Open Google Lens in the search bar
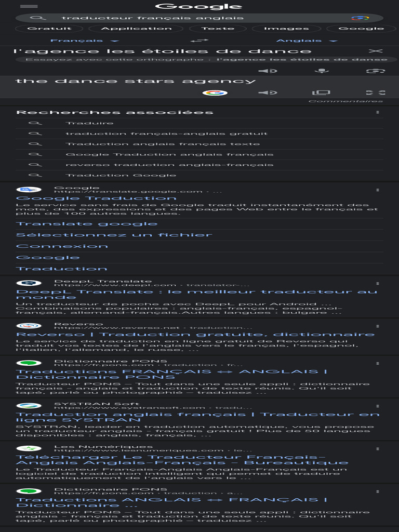The image size is (399, 532). [x=360, y=18]
